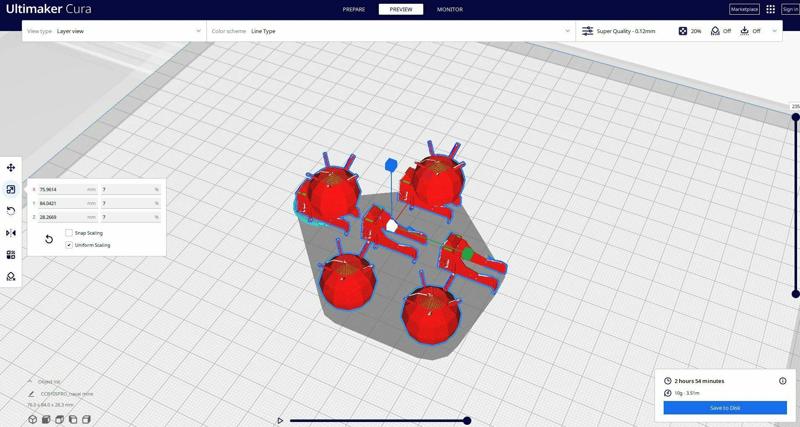The height and width of the screenshot is (427, 800).
Task: Click the Z scale percent field
Action: (131, 217)
